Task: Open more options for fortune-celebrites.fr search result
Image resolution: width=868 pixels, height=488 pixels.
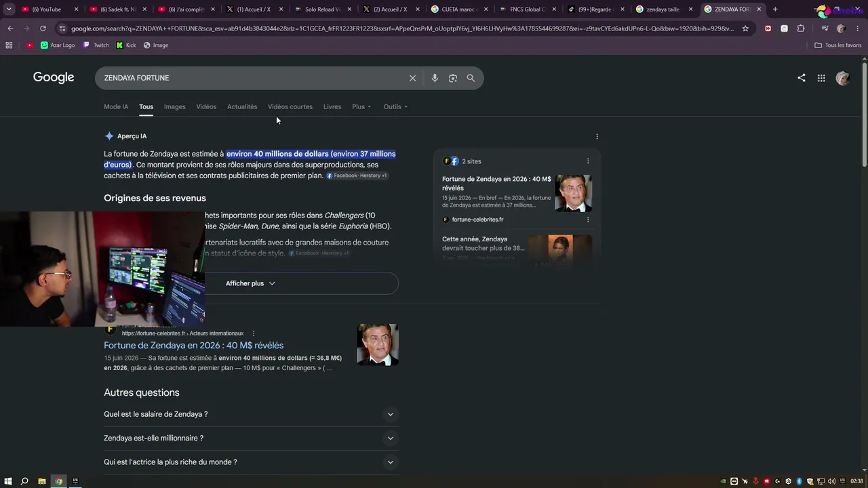Action: coord(254,333)
